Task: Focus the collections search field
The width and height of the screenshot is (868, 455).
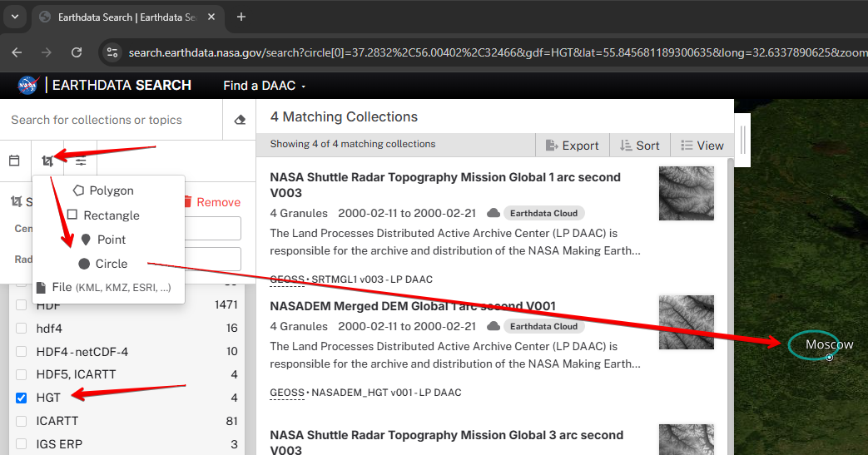Action: point(112,120)
